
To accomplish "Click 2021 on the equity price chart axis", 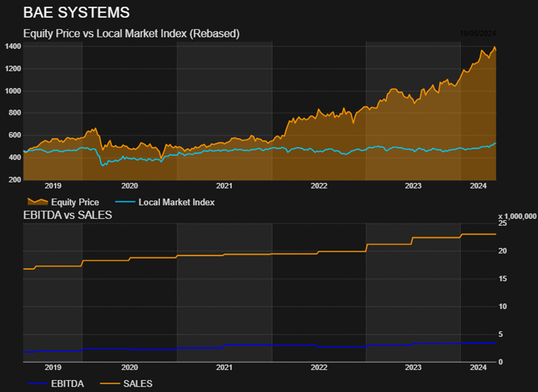I will tap(224, 186).
